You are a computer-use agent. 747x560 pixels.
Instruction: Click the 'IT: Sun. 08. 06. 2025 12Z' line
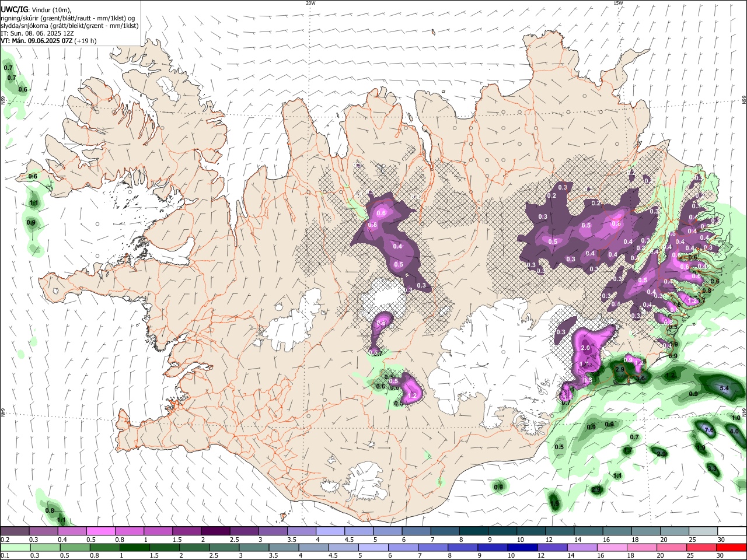pyautogui.click(x=37, y=33)
